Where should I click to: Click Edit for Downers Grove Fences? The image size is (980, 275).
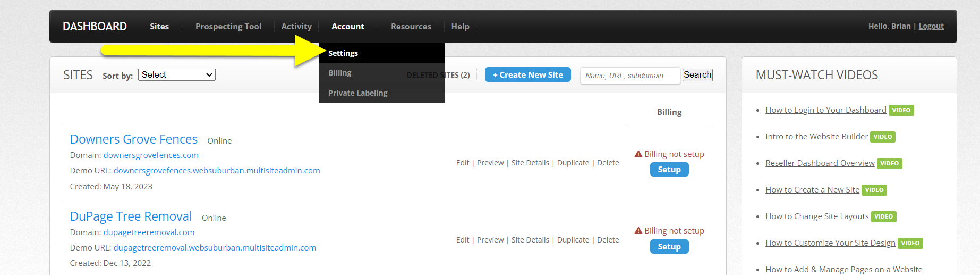pyautogui.click(x=463, y=163)
